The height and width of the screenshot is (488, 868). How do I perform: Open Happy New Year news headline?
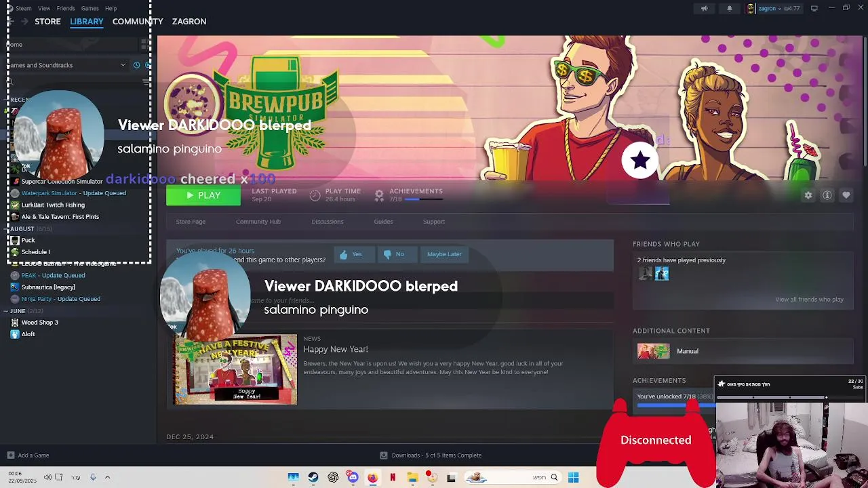pyautogui.click(x=336, y=349)
